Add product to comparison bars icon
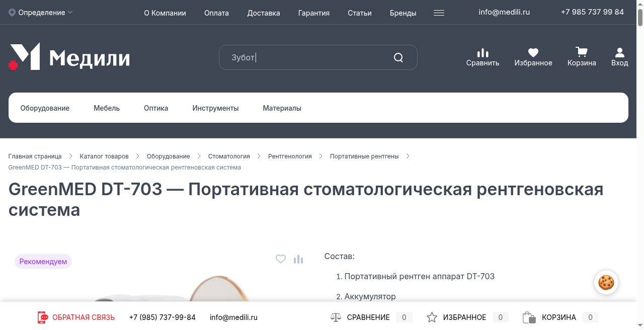 pos(298,259)
